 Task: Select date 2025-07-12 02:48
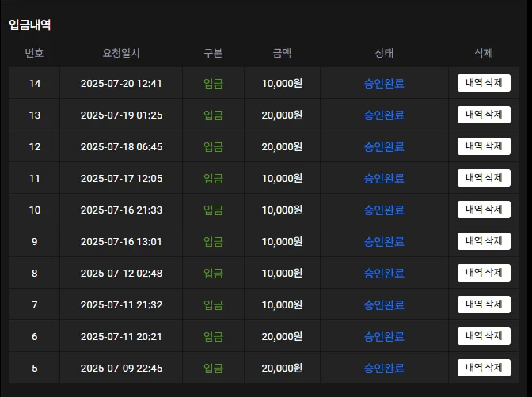(x=121, y=274)
